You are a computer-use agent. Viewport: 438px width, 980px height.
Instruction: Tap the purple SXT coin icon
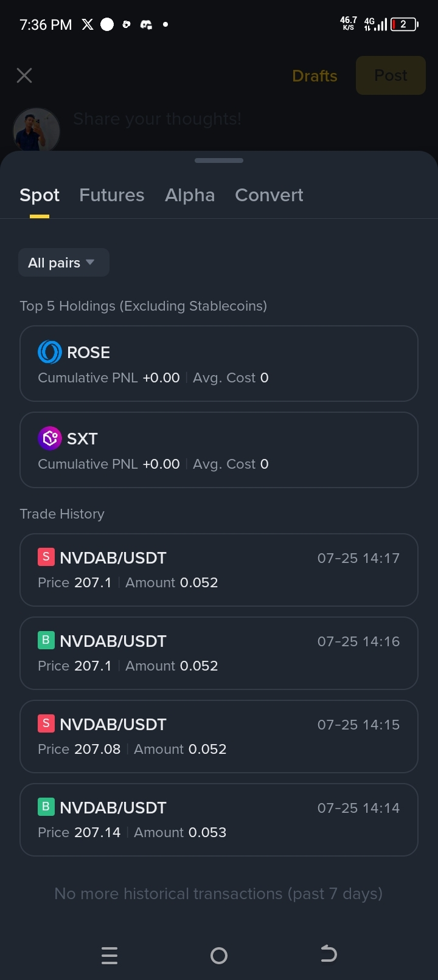coord(50,438)
